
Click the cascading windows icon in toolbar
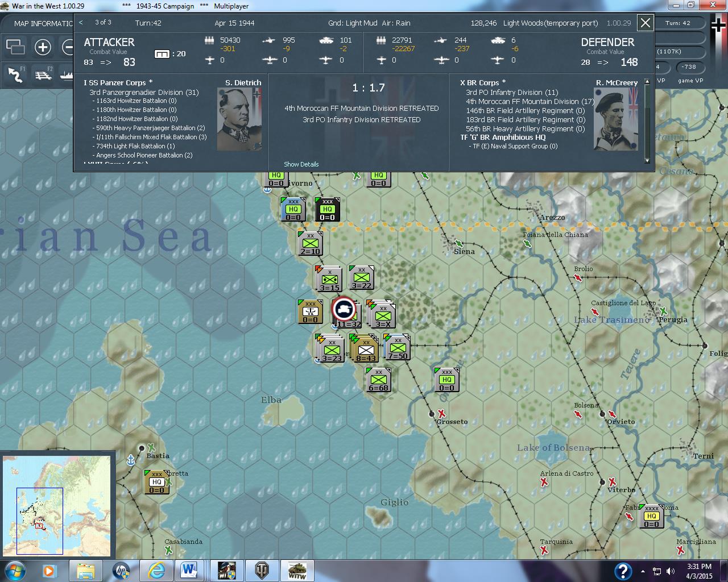(15, 47)
